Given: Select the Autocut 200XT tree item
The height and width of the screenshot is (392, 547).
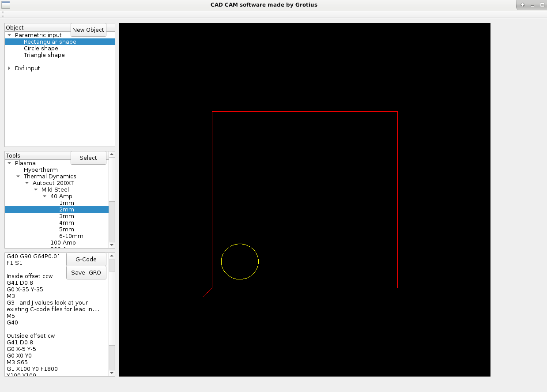Looking at the screenshot, I should click(53, 183).
